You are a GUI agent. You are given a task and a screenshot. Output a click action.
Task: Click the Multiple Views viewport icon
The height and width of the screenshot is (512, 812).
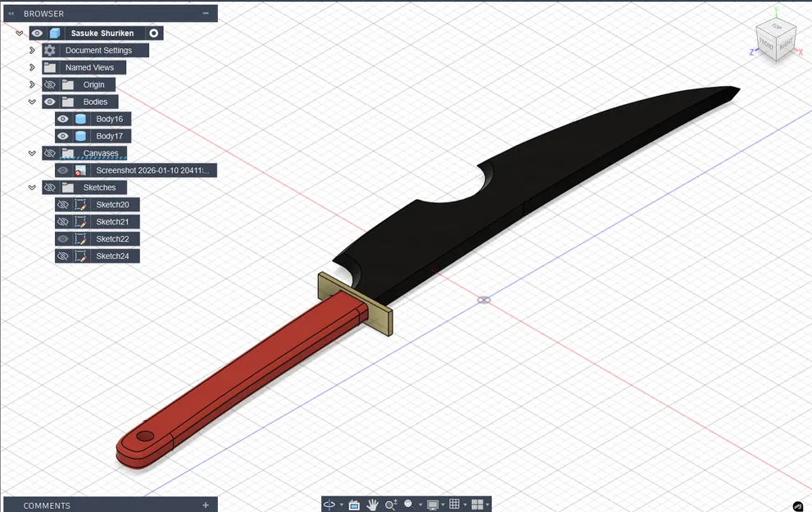479,505
